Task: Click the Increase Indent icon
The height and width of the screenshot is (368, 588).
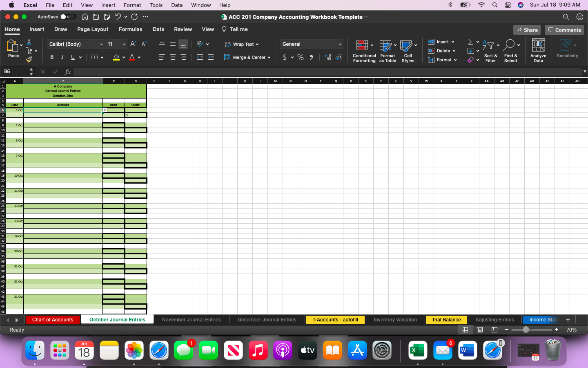Action: [211, 57]
